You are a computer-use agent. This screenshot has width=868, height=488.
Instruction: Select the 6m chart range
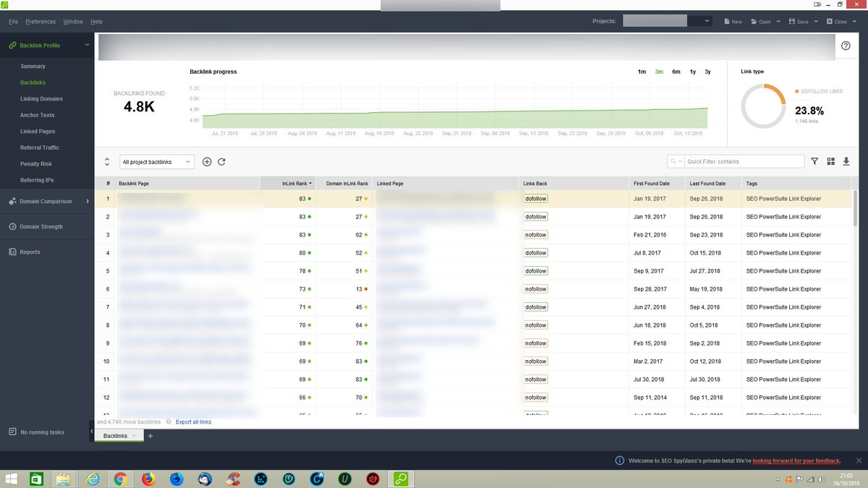(x=676, y=72)
